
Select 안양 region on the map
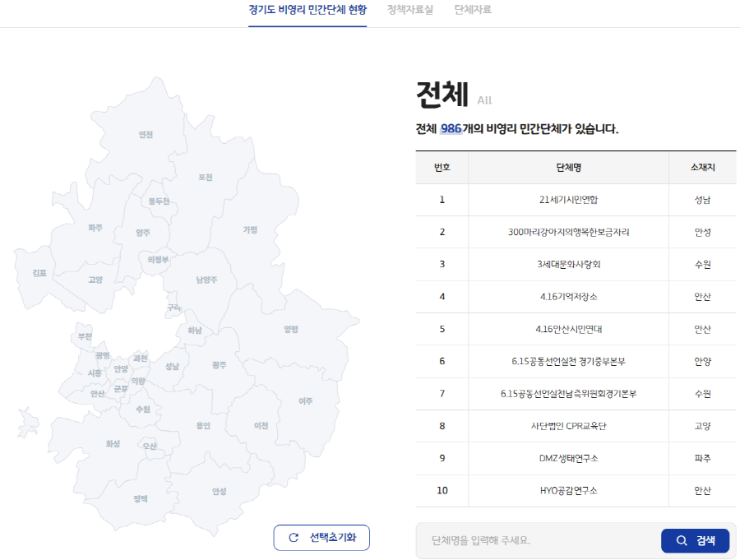click(121, 368)
